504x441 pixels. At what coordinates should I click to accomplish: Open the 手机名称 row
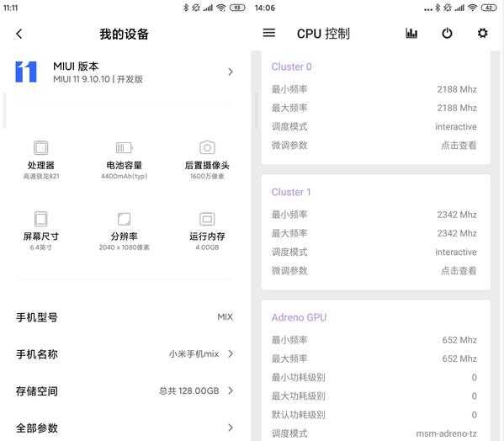tap(125, 353)
